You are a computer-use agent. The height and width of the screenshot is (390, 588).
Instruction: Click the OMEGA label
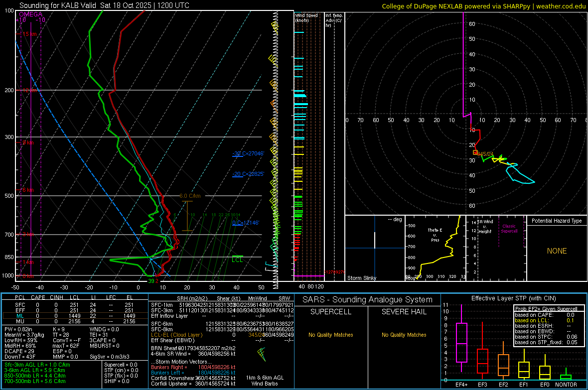[x=30, y=14]
